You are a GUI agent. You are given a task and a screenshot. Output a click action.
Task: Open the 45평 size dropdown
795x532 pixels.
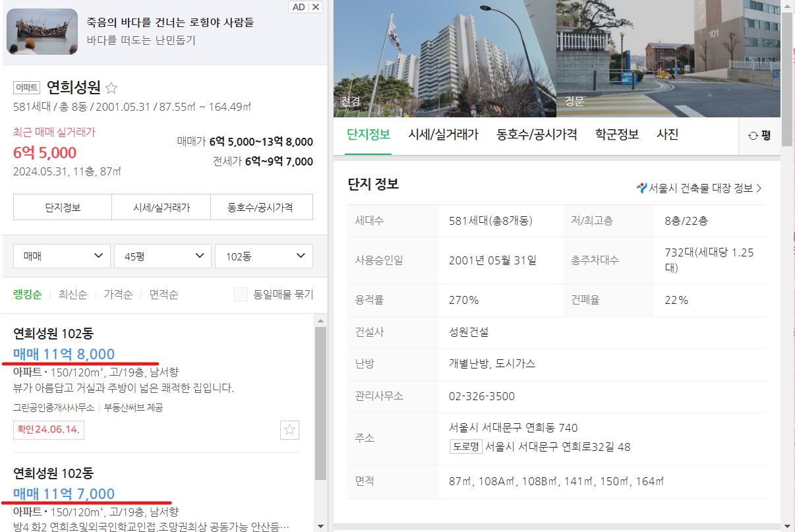click(x=163, y=256)
